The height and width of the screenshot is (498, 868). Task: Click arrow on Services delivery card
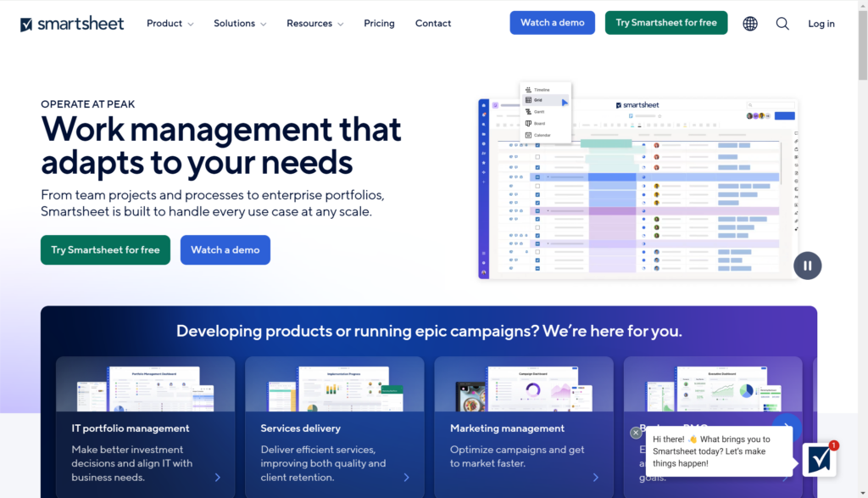point(406,478)
